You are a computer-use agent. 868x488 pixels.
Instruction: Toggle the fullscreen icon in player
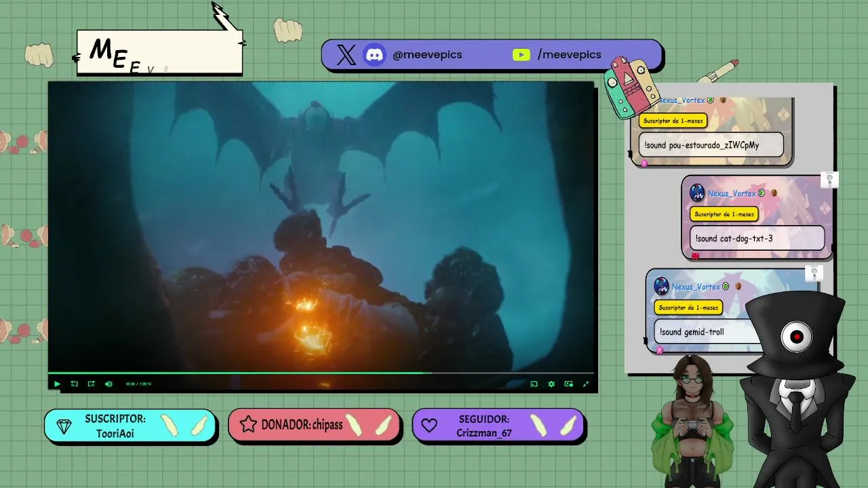(586, 384)
